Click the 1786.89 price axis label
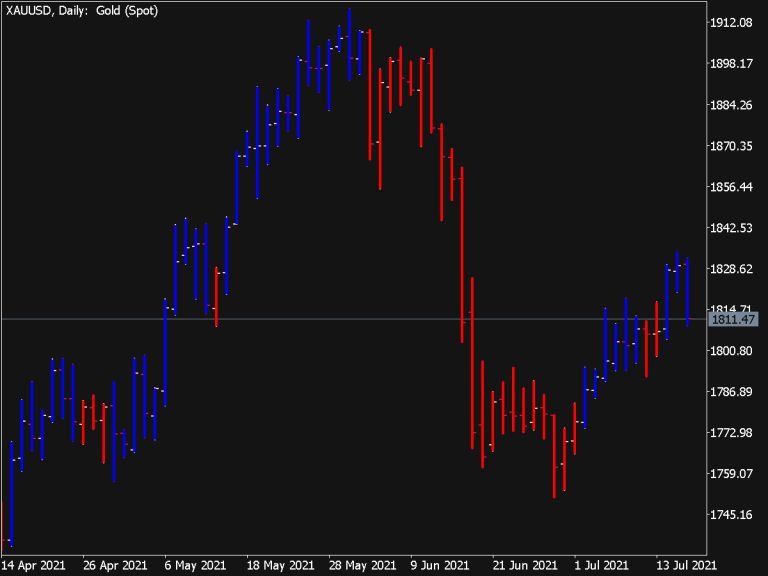 (731, 392)
